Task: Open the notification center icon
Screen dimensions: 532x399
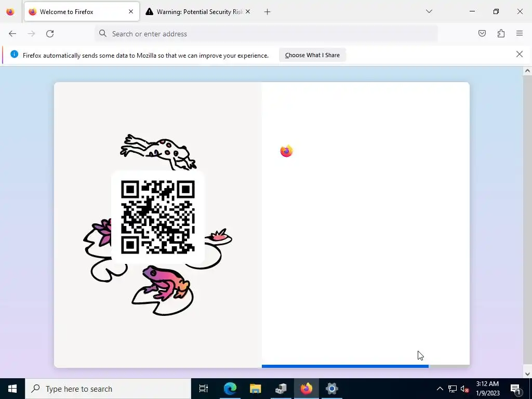Action: point(515,389)
